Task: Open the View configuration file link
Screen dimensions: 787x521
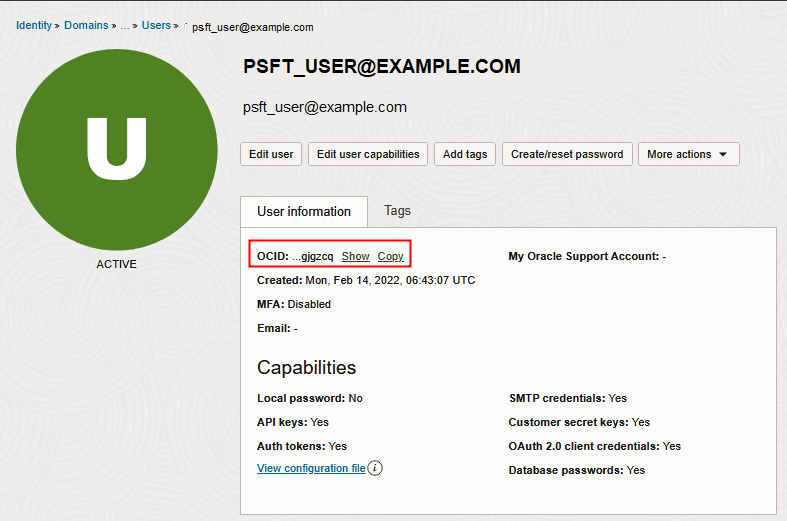Action: tap(311, 468)
